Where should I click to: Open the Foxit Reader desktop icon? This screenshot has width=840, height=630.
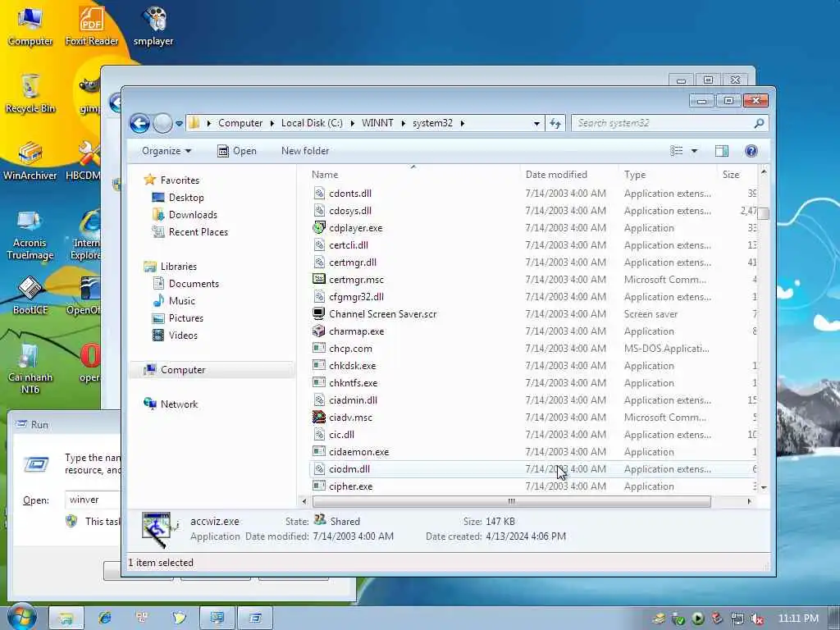point(92,26)
